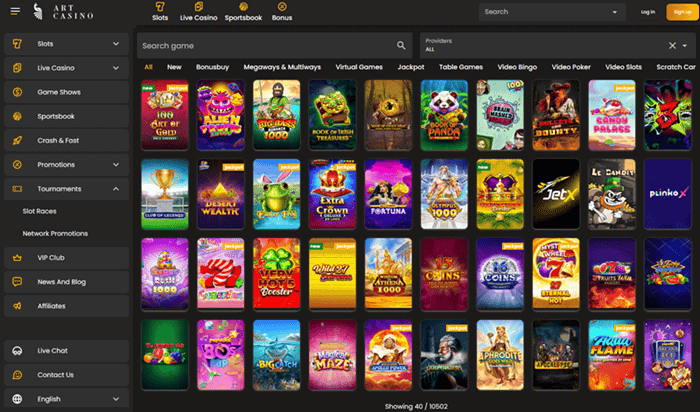
Task: Open the Book of Panda game
Action: 444,115
